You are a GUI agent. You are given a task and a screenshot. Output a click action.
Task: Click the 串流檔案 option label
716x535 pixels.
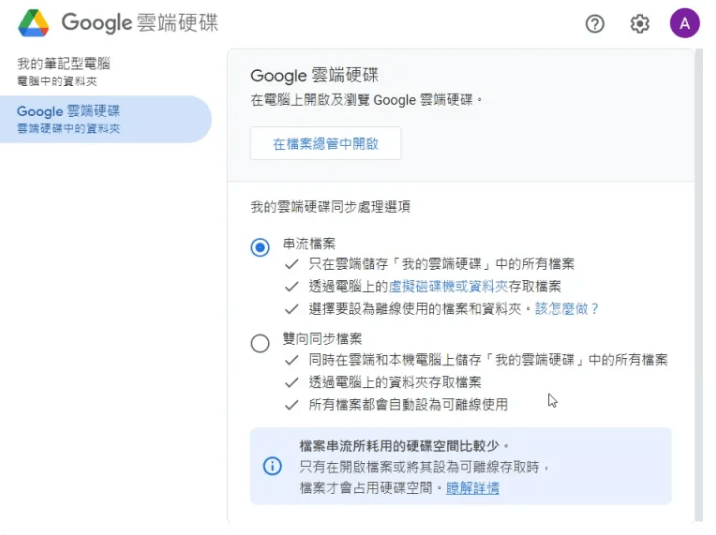click(x=309, y=243)
